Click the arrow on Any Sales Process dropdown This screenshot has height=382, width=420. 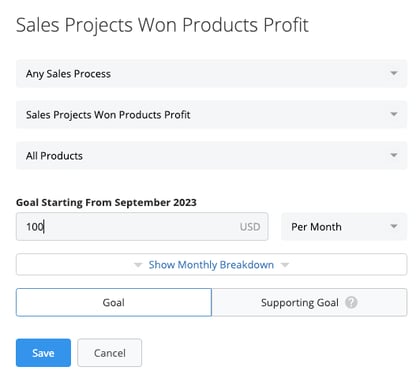tap(394, 73)
